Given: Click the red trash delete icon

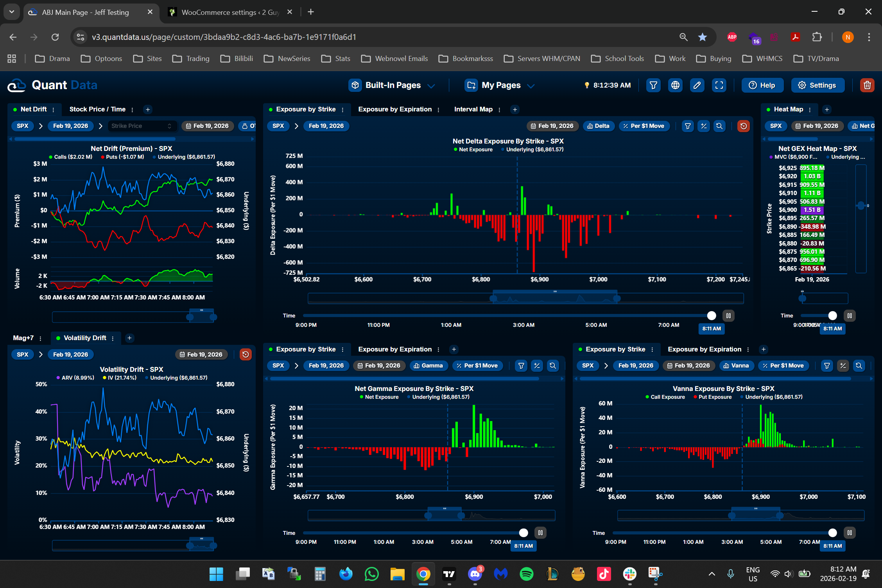Looking at the screenshot, I should (867, 85).
